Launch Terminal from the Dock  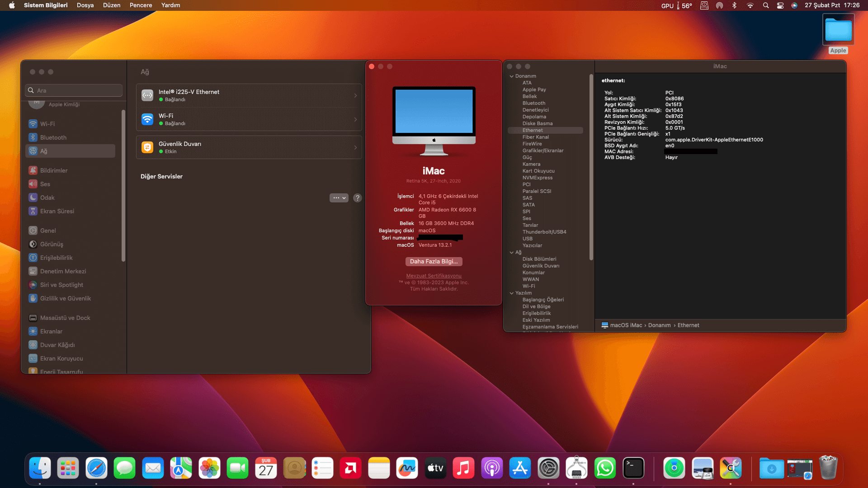[633, 468]
